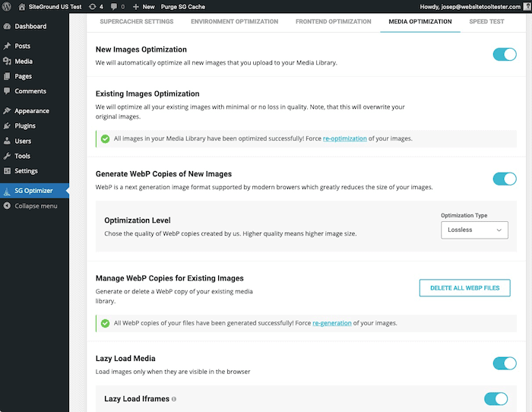Click green checkmark in WebP copies generated notice
532x412 pixels.
coord(105,323)
